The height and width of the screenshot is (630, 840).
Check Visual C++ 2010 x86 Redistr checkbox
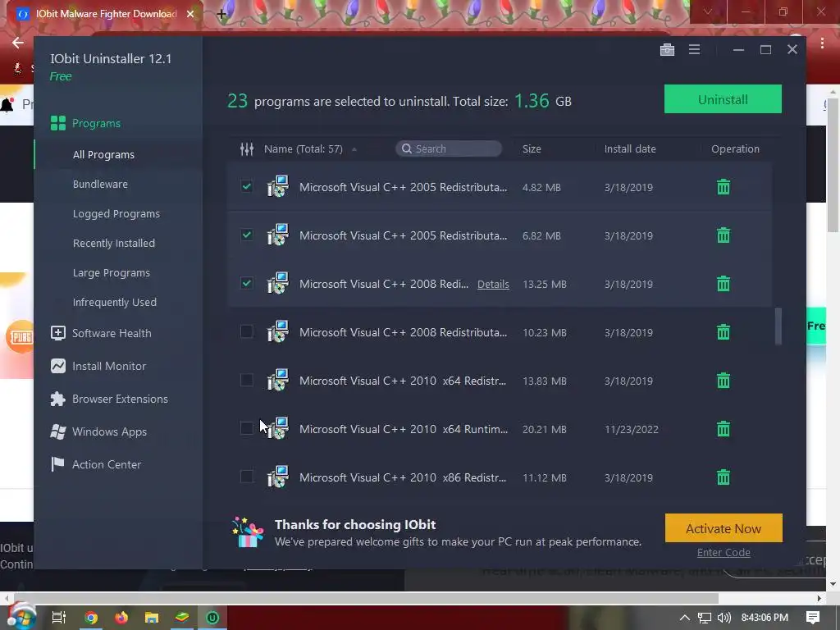(x=246, y=477)
